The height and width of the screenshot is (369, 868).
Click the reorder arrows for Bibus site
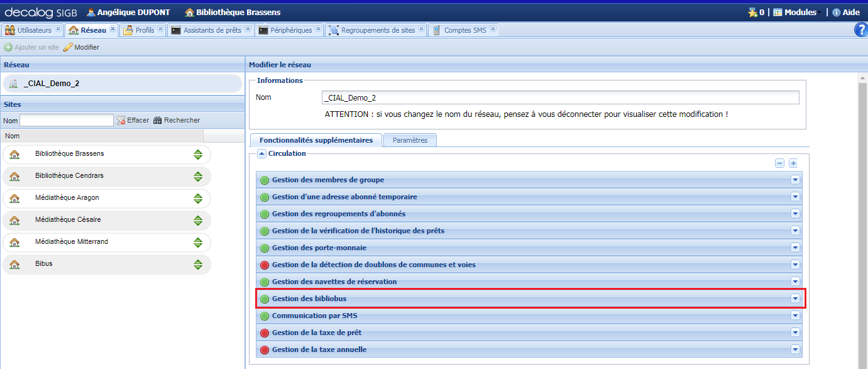tap(200, 263)
